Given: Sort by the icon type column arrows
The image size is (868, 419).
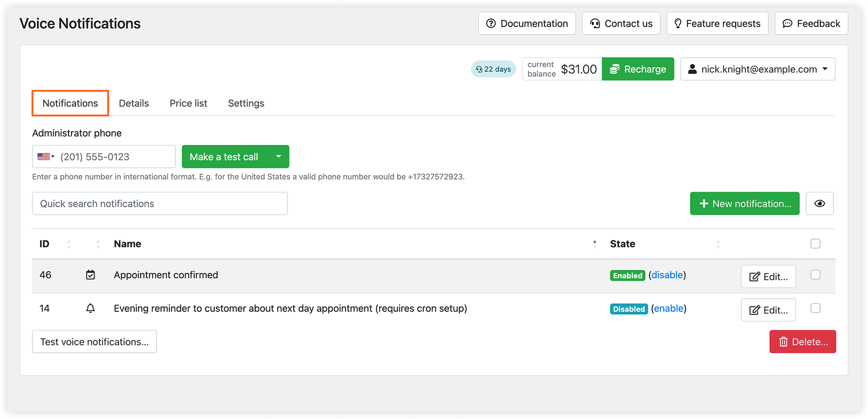Looking at the screenshot, I should [98, 244].
